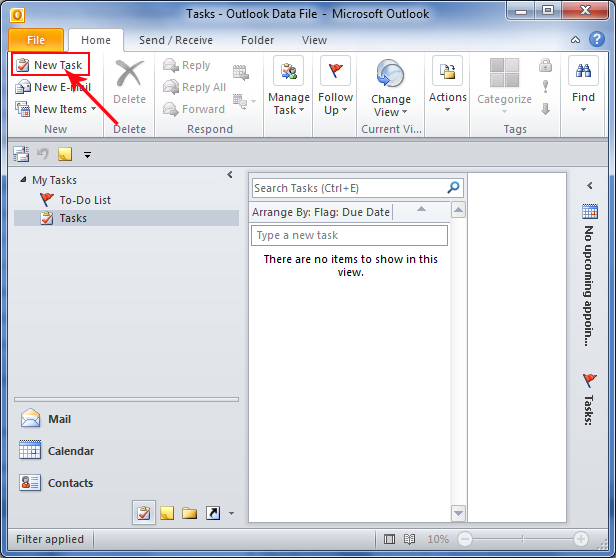Open the Find binoculars menu
Screen dimensions: 616x558
click(583, 85)
